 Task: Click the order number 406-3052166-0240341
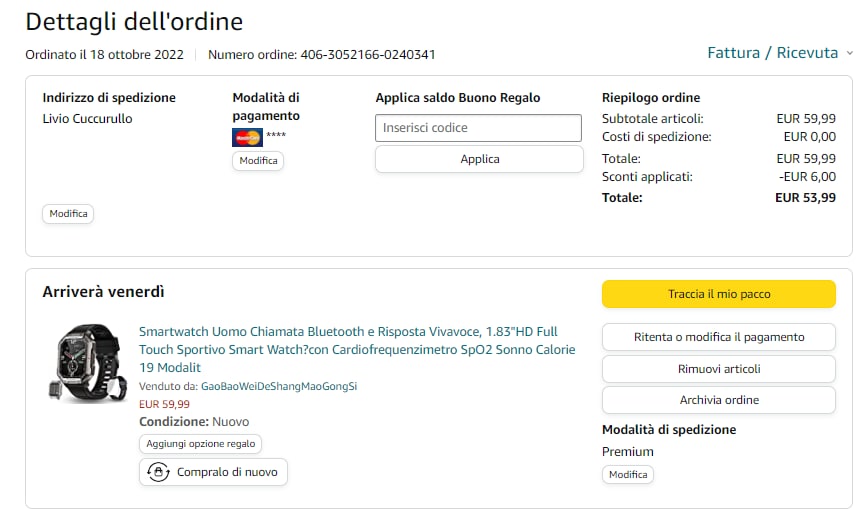coord(367,54)
